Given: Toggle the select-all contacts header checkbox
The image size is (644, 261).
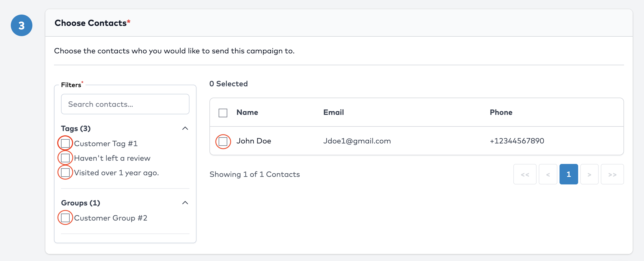Looking at the screenshot, I should coord(223,113).
